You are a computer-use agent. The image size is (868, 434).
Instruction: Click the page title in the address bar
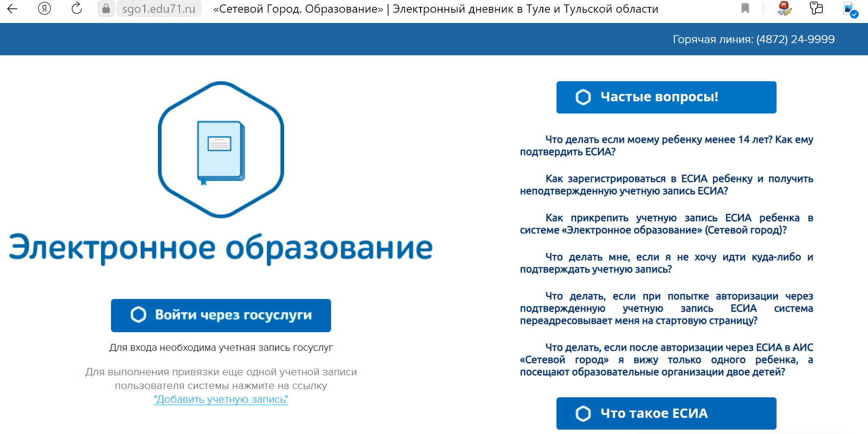coord(436,9)
